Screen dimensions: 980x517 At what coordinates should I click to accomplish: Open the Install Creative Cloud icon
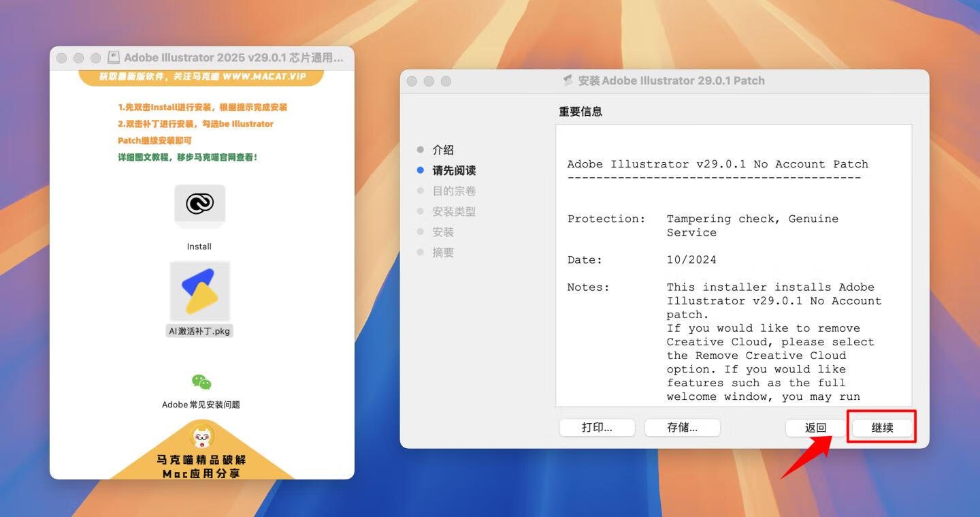(x=199, y=204)
